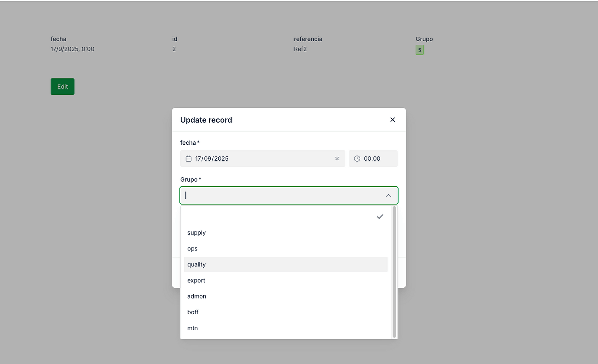This screenshot has width=598, height=364.
Task: Pick export in the dropdown list
Action: pos(196,280)
